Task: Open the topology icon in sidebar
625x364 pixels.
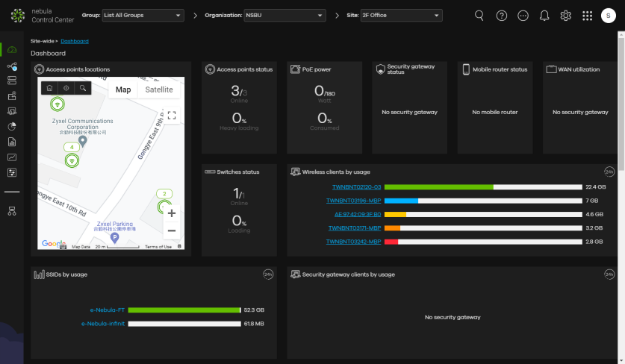Action: pyautogui.click(x=12, y=211)
